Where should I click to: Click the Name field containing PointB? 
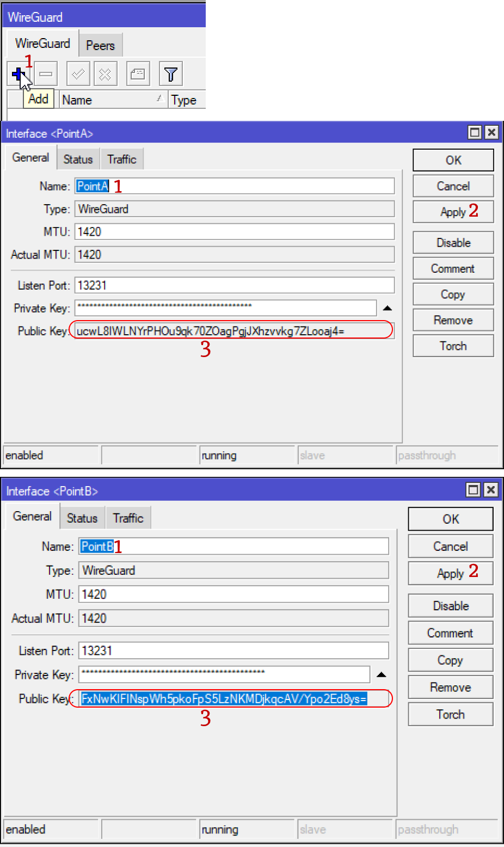point(234,546)
